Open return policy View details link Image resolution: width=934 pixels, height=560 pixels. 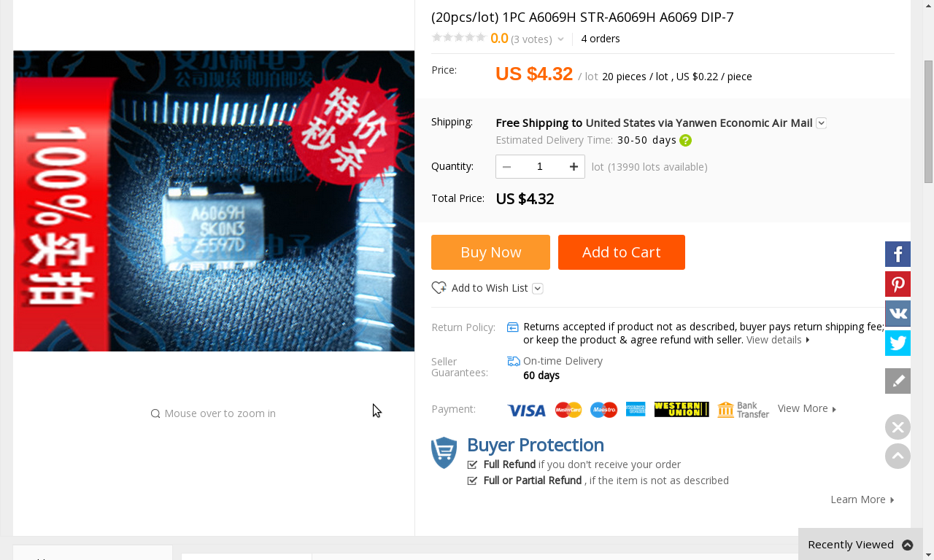pos(777,340)
